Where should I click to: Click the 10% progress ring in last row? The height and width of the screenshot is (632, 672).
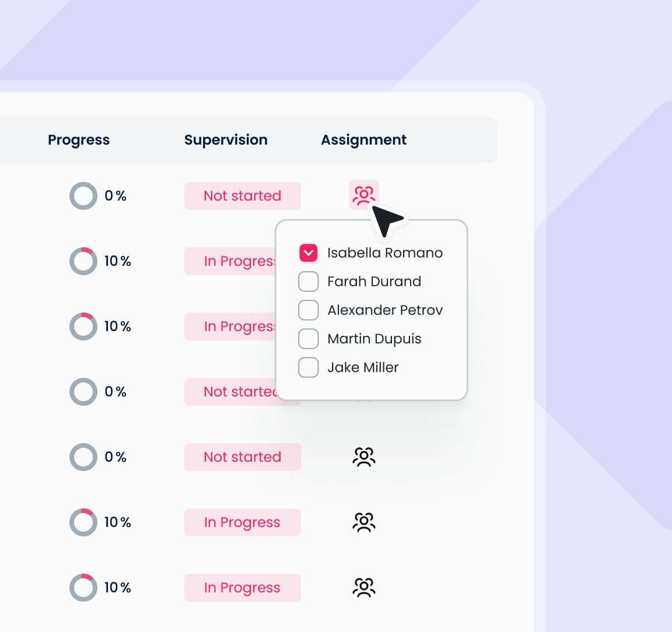[x=83, y=588]
